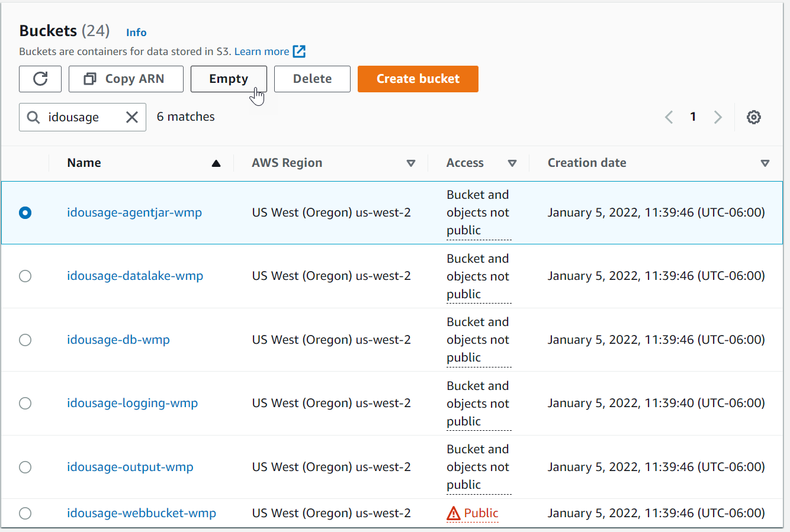Open table preferences gear icon

[x=753, y=117]
